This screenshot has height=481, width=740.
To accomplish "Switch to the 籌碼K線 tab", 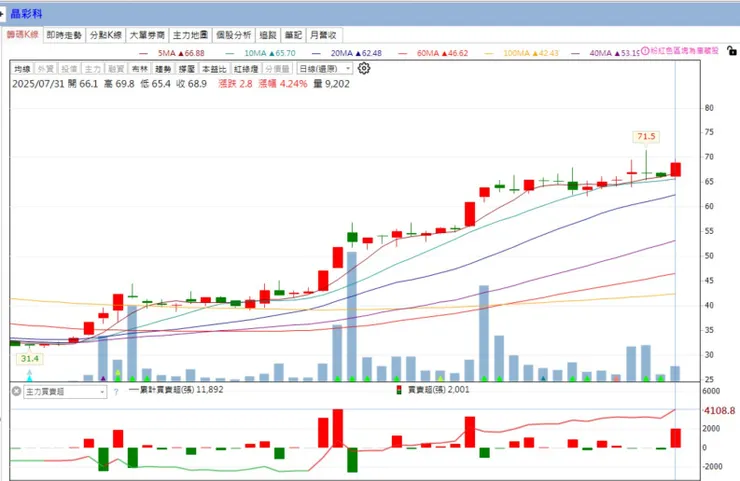I will click(22, 34).
